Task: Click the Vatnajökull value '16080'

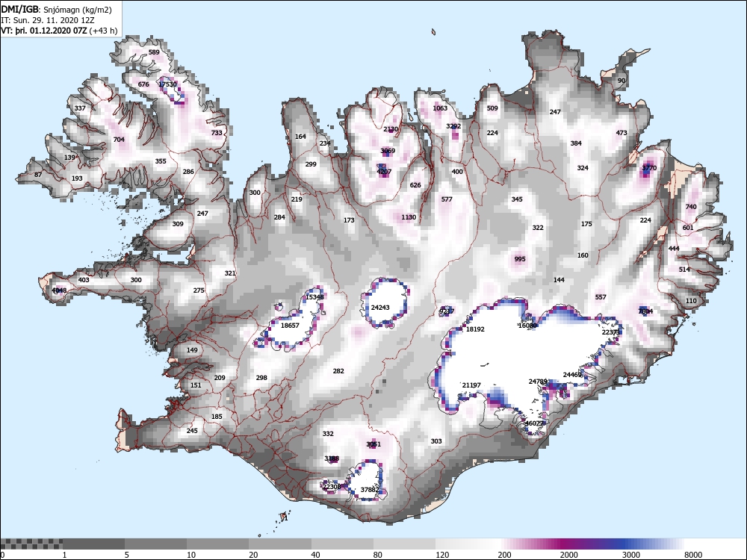Action: pos(527,326)
